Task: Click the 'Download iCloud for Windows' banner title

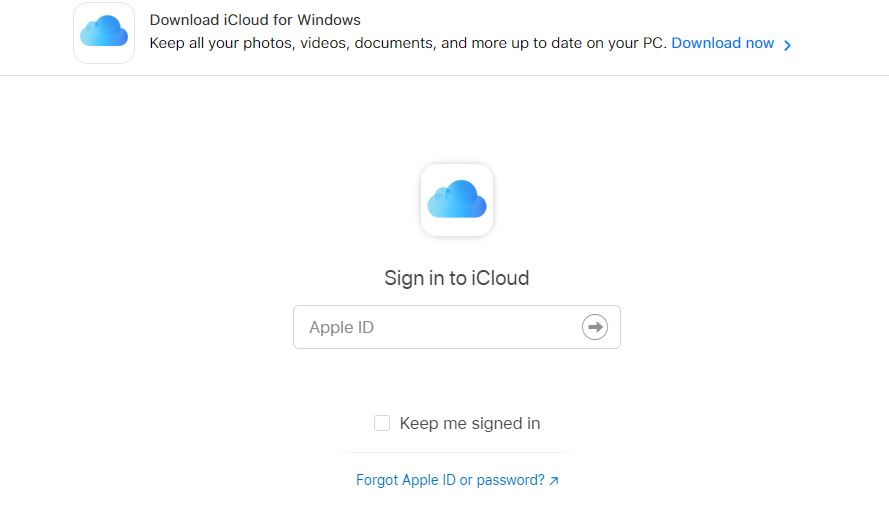Action: pos(255,20)
